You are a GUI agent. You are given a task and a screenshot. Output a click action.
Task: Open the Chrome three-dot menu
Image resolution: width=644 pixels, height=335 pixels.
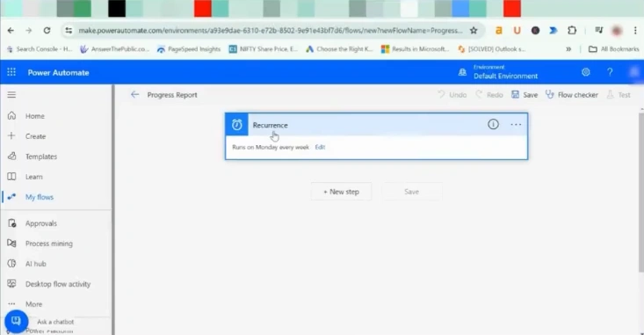(635, 31)
